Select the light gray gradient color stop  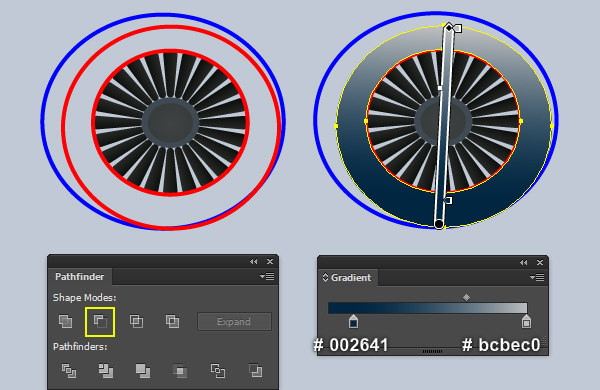click(x=526, y=321)
